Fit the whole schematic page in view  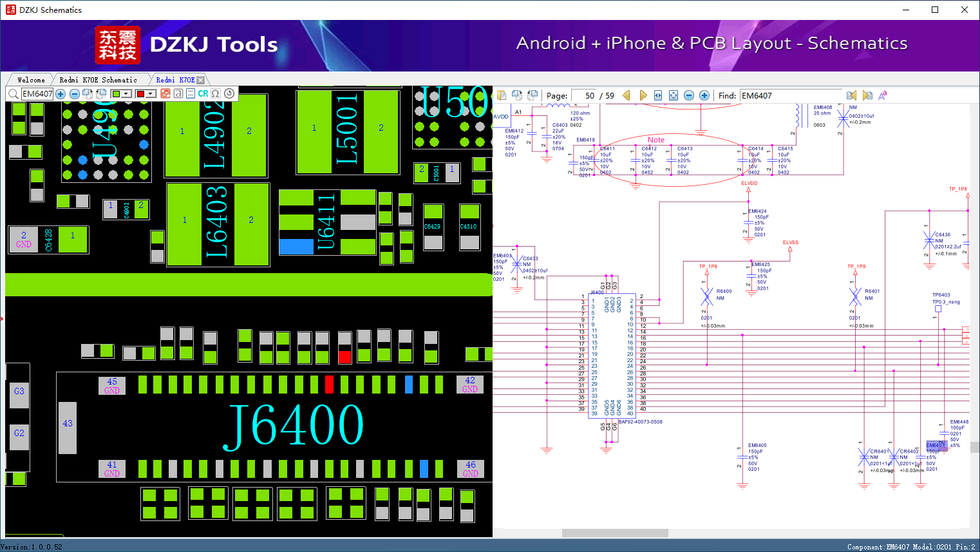coord(674,95)
